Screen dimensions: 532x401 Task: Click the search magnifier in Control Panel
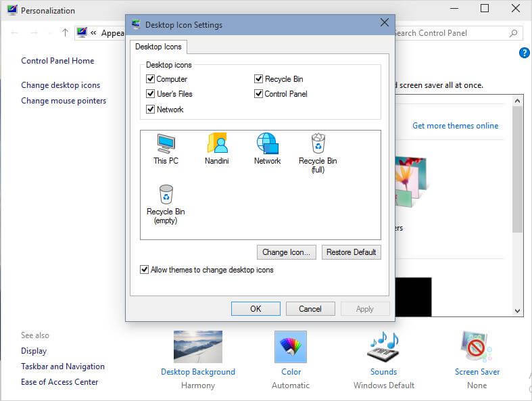pos(514,33)
